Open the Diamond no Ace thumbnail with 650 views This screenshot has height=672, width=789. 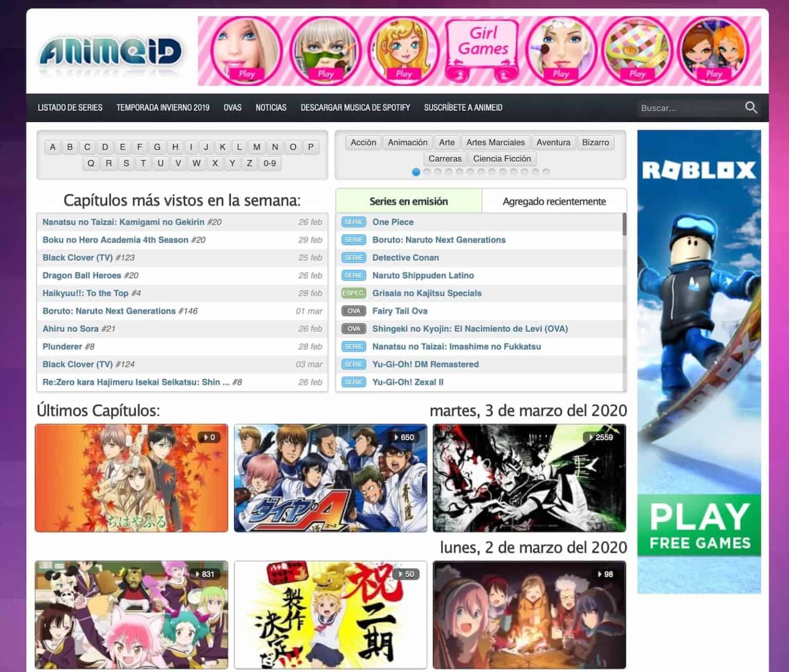[330, 478]
